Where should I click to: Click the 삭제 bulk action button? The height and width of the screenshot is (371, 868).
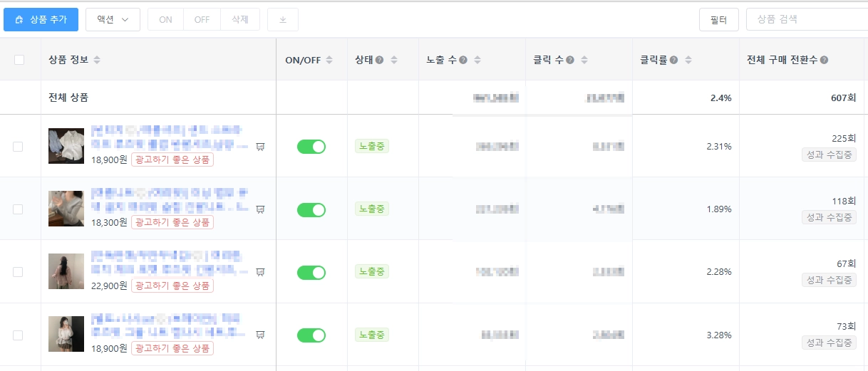[x=240, y=20]
